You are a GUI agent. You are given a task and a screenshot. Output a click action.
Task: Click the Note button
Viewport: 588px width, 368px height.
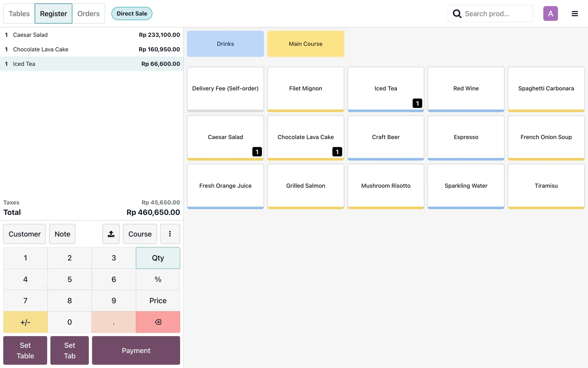[x=62, y=234]
